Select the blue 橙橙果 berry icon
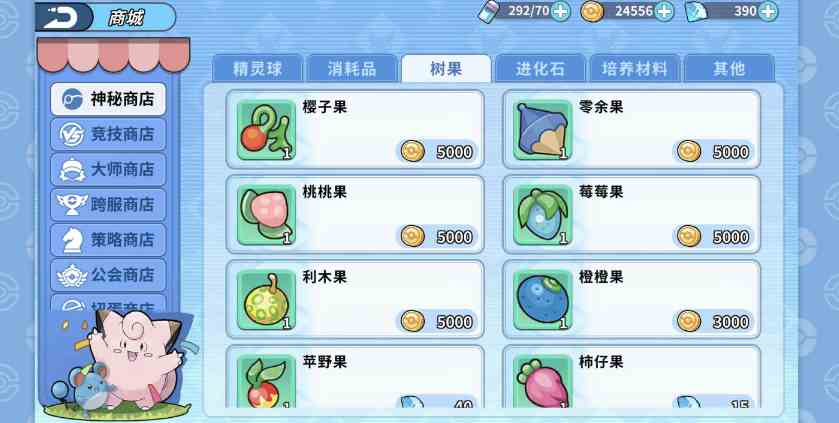Image resolution: width=839 pixels, height=423 pixels. [x=543, y=300]
